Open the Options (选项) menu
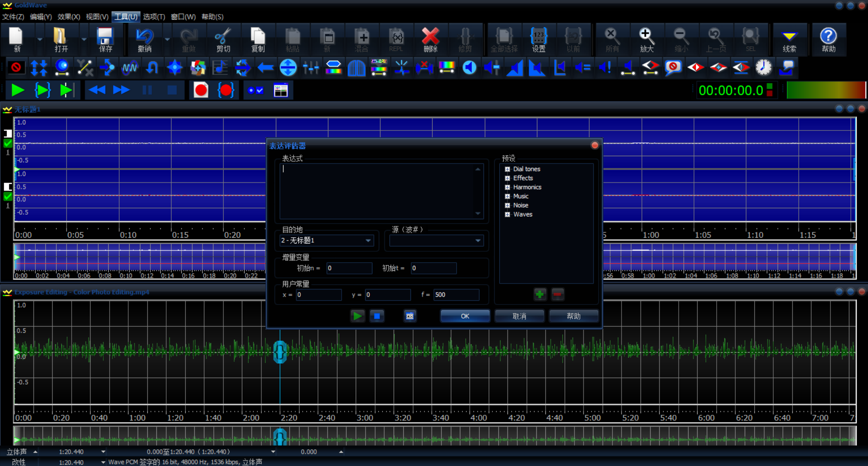Viewport: 868px width, 466px height. (x=154, y=17)
